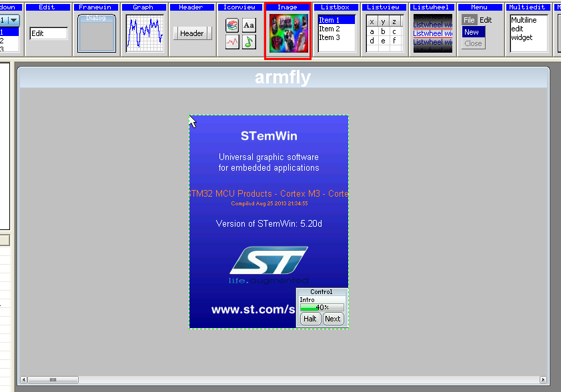Image resolution: width=561 pixels, height=392 pixels.
Task: Click the Control panel title
Action: 322,292
